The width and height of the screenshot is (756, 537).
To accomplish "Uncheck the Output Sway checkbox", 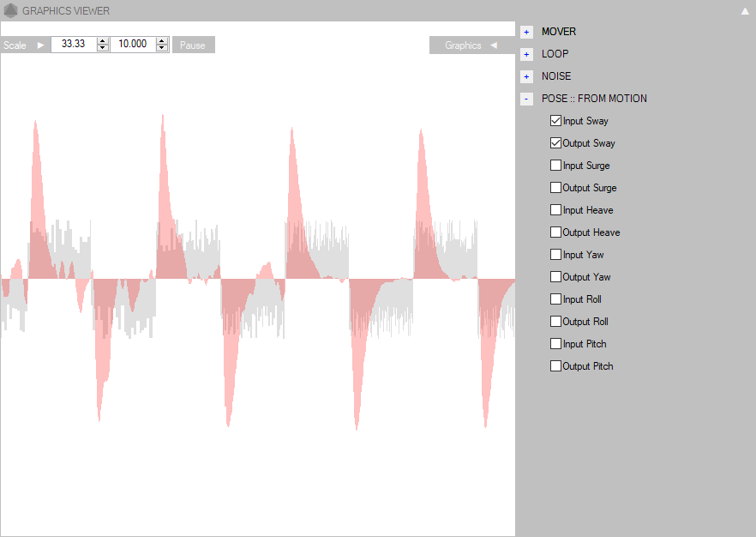I will pos(555,142).
